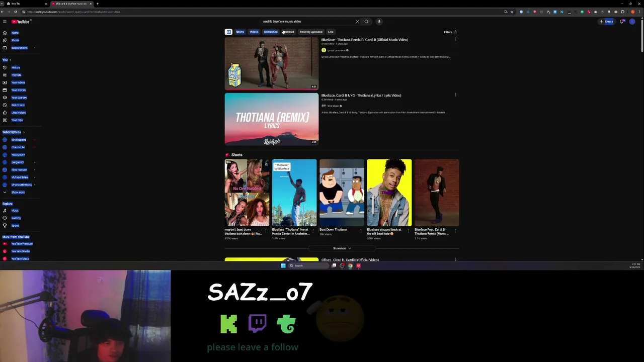Open Music under Explore

(15, 211)
